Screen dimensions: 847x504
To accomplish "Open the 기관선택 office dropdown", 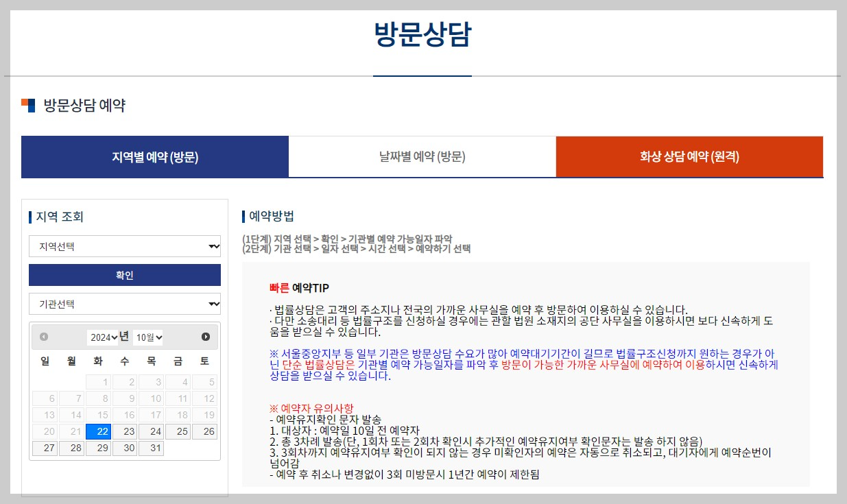I will 125,304.
